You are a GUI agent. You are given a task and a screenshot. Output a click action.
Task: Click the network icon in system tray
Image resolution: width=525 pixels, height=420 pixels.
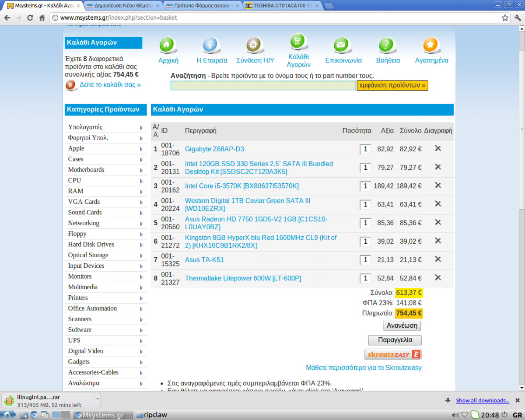[465, 415]
